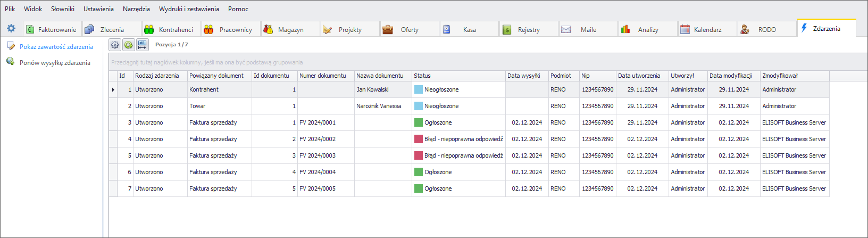This screenshot has width=868, height=238.
Task: Open the Słowniki menu
Action: 63,9
